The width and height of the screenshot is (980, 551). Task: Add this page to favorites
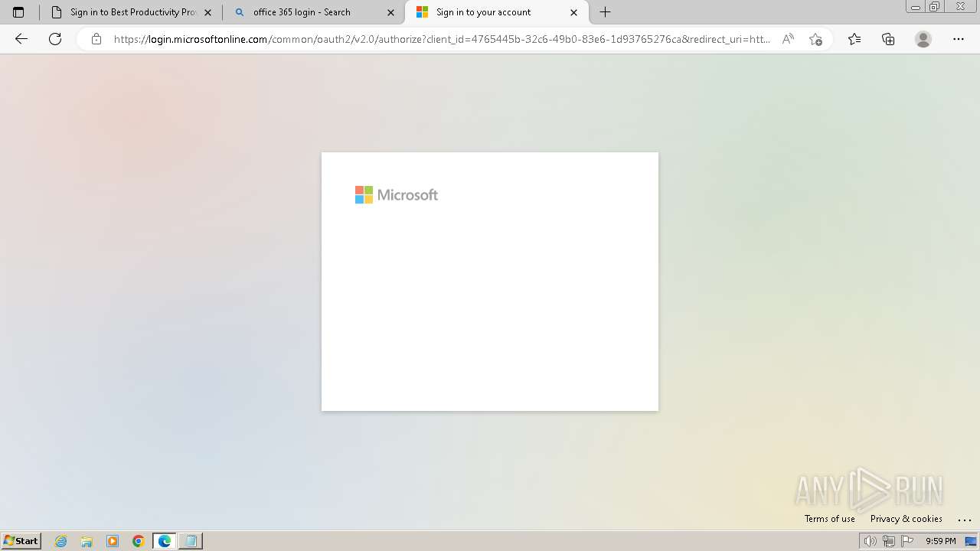point(815,39)
